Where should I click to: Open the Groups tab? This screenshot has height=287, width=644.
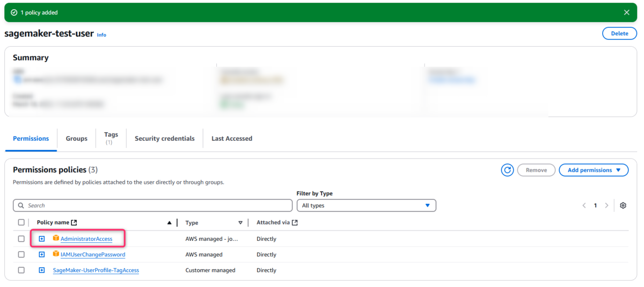tap(76, 138)
